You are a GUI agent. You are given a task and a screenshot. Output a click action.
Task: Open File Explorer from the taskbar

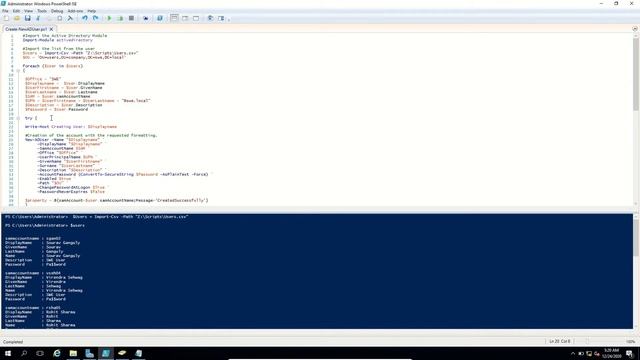(73, 353)
